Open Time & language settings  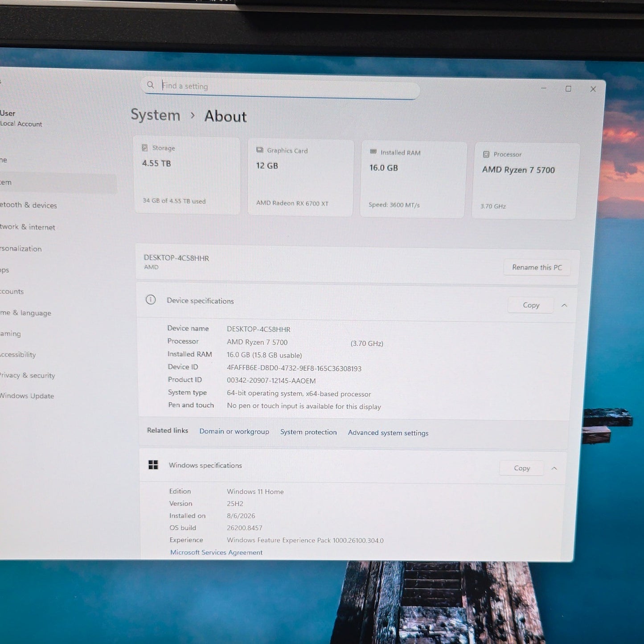coord(26,313)
